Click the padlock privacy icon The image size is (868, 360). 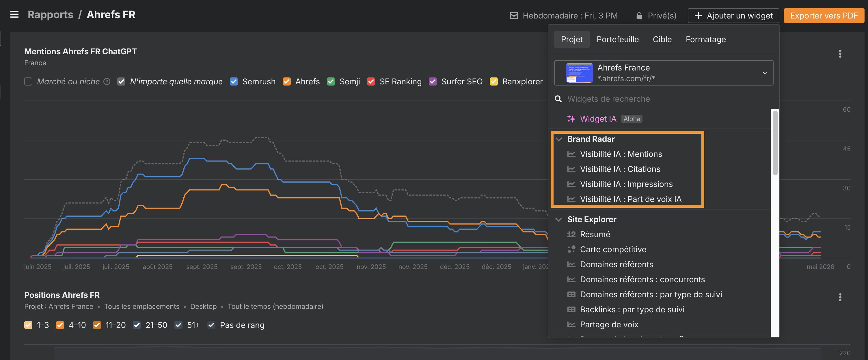pos(639,16)
